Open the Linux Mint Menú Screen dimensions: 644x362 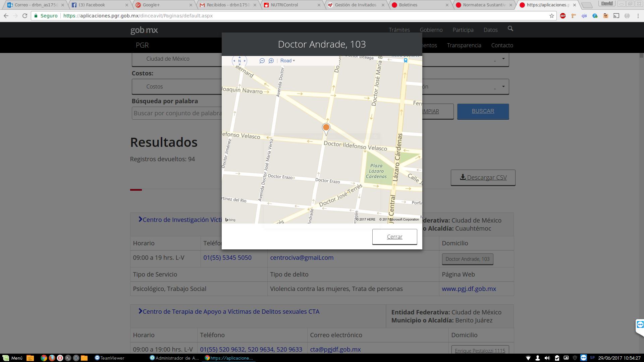pos(12,358)
